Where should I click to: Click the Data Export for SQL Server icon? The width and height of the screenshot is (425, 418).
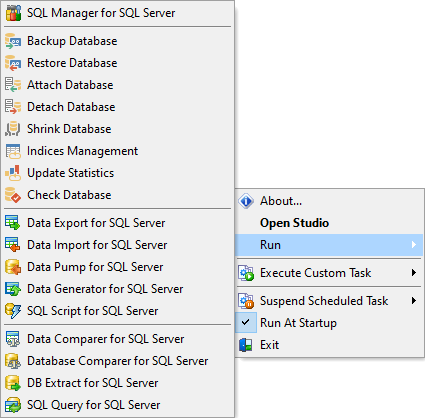coord(13,223)
